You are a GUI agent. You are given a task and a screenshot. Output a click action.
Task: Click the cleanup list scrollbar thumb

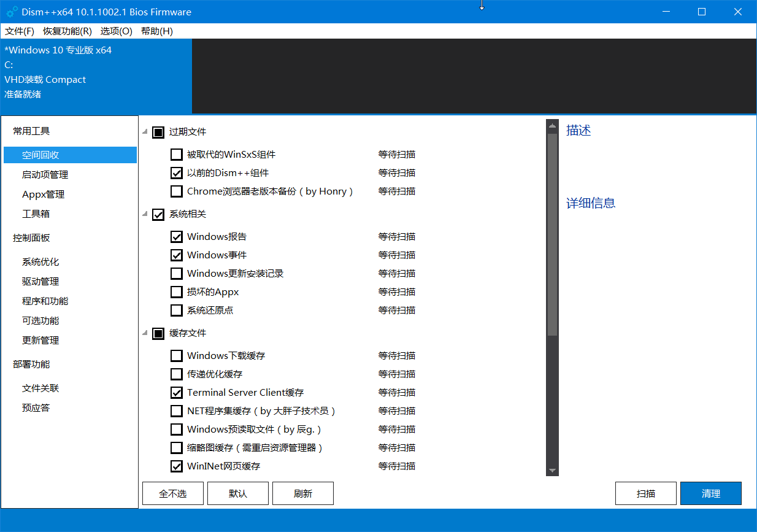click(552, 234)
